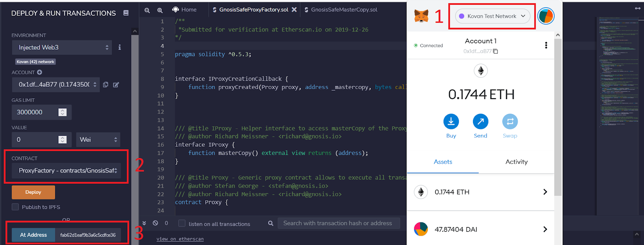The image size is (644, 245).
Task: Copy the selected account address
Action: [105, 85]
